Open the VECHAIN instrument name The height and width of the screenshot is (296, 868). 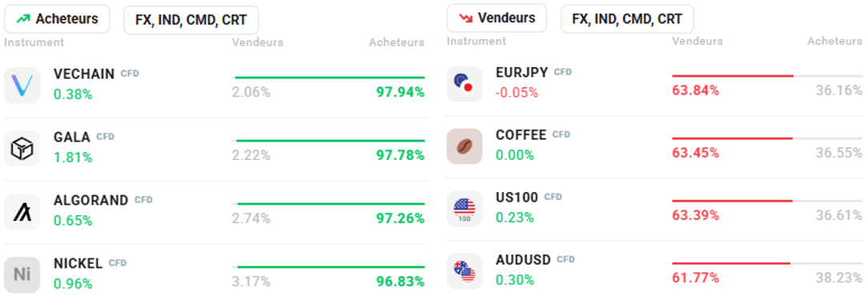coord(84,74)
